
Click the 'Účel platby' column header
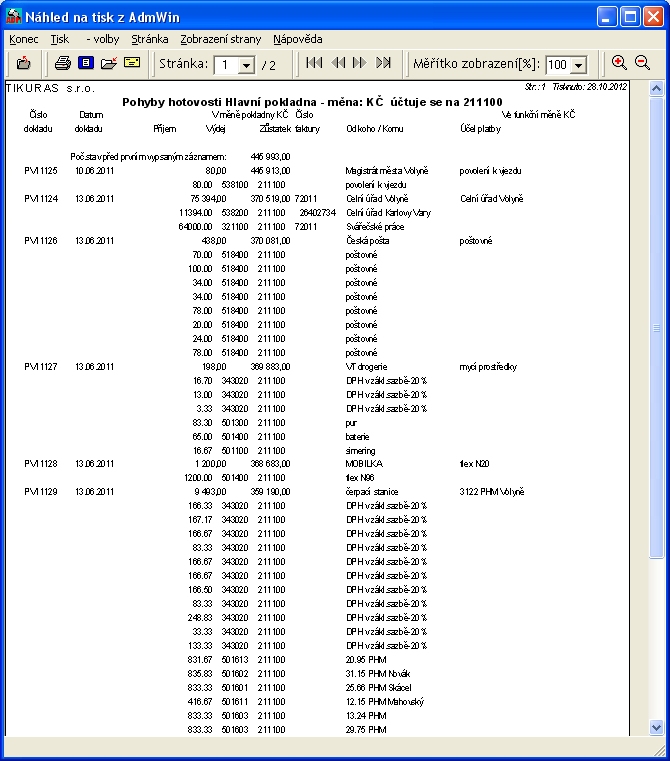pos(480,129)
